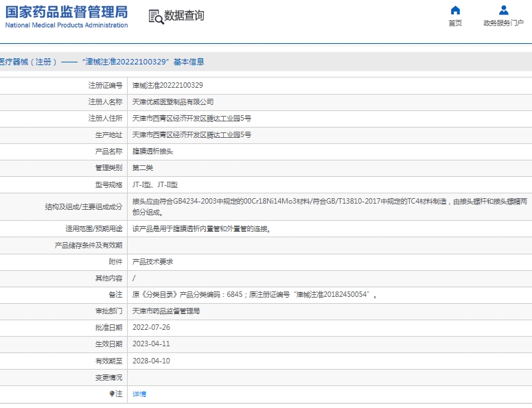The width and height of the screenshot is (532, 408).
Task: Click model specification JT-I型、JT-II型
Action: click(x=154, y=184)
